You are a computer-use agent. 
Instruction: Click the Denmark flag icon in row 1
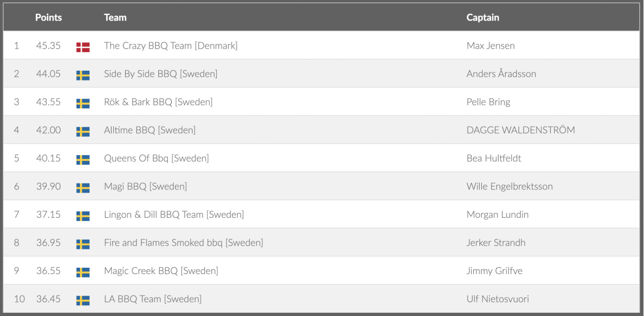(83, 47)
